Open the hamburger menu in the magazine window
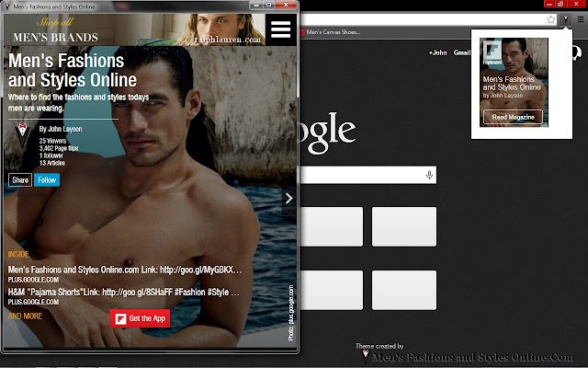This screenshot has height=368, width=588. [x=281, y=29]
